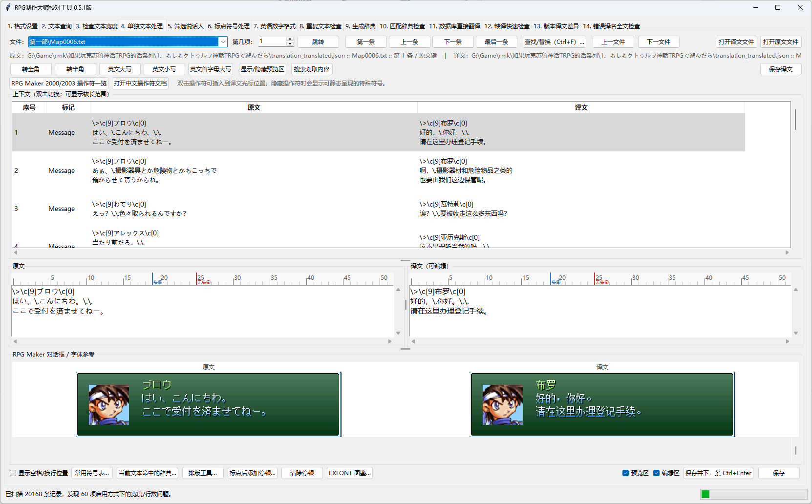
Task: Select context row 2 about 摄影器具
Action: pyautogui.click(x=379, y=170)
